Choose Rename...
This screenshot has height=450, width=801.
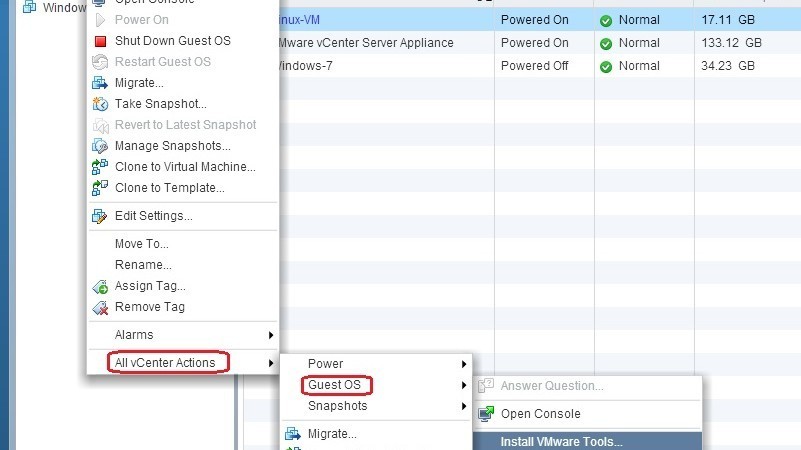[x=143, y=265]
